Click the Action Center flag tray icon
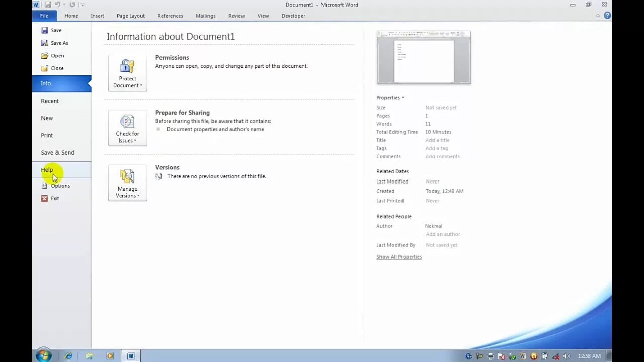The image size is (644, 362). 501,356
